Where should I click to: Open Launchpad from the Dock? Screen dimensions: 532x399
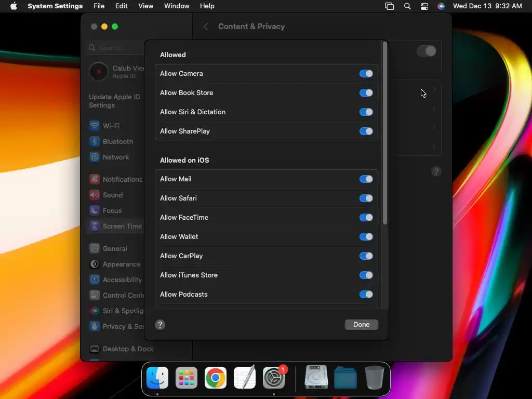[187, 378]
